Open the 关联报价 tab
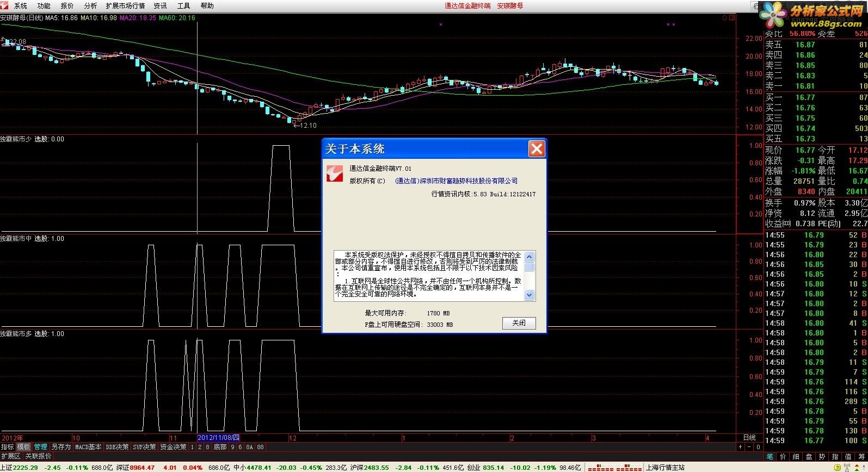 (38, 456)
